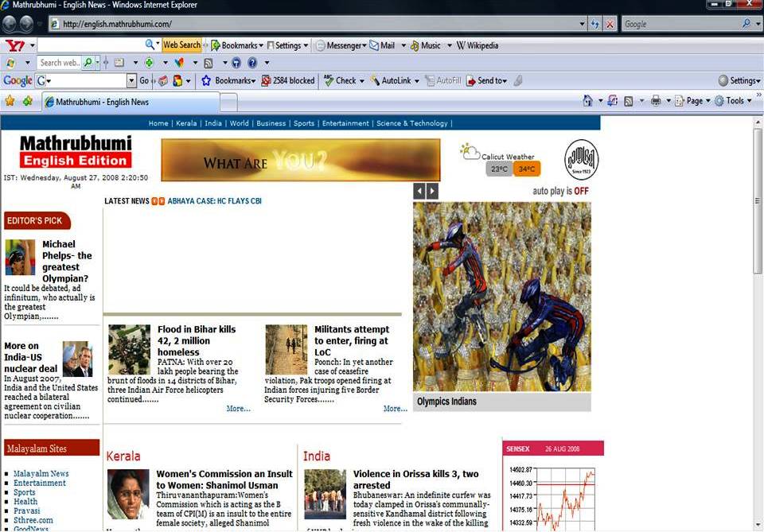Image resolution: width=764 pixels, height=532 pixels.
Task: Expand the Page dropdown menu
Action: pos(693,101)
